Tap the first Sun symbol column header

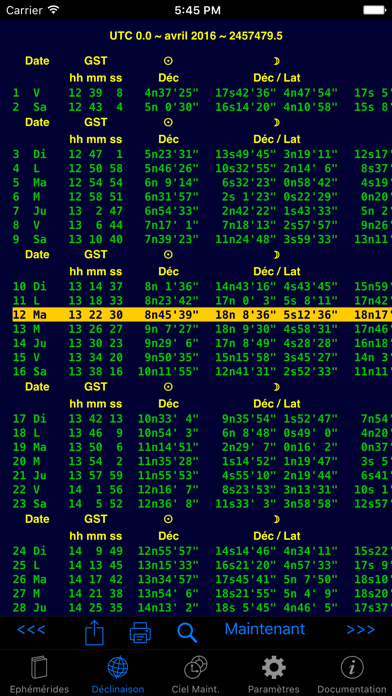168,61
